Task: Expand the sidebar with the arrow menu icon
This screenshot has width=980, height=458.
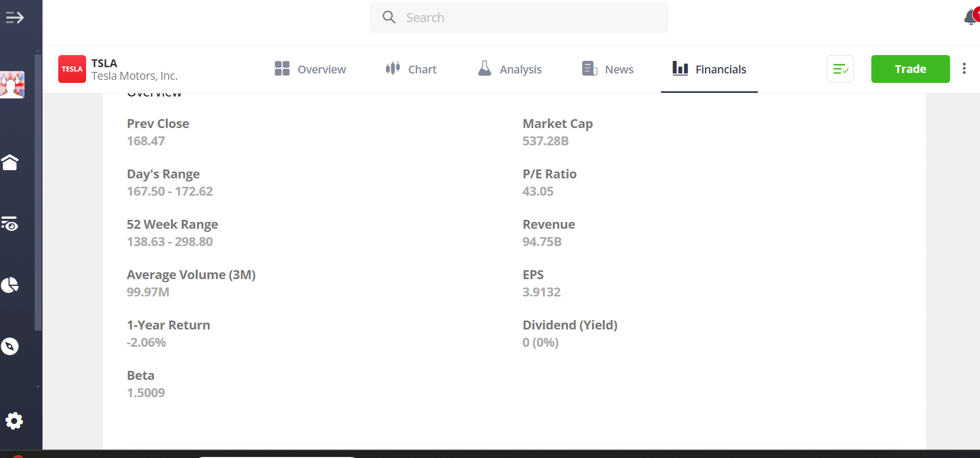Action: 15,18
